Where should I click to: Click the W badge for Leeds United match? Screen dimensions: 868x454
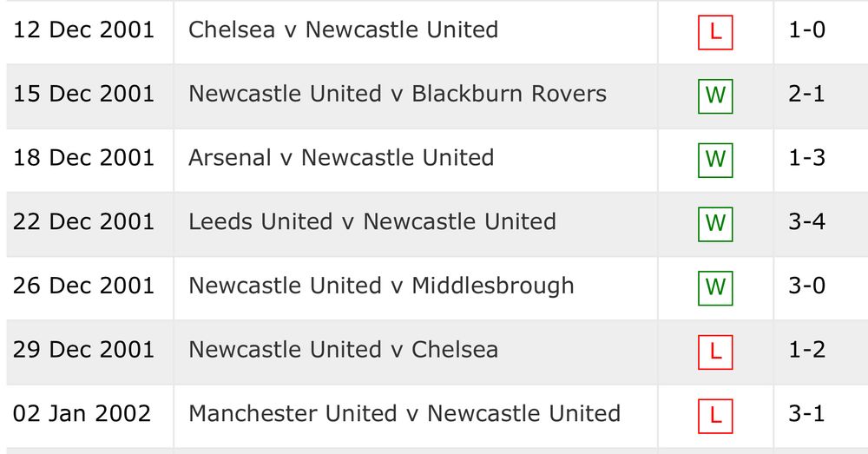coord(715,224)
